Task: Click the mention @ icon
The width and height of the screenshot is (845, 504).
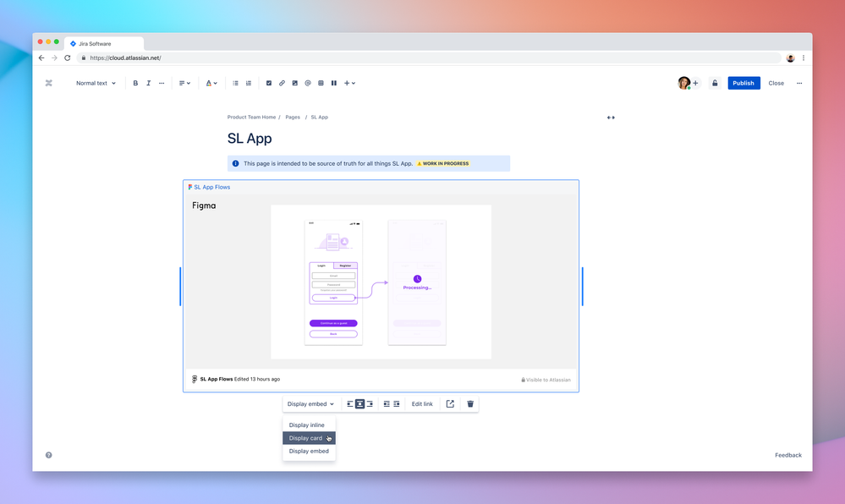Action: coord(308,83)
